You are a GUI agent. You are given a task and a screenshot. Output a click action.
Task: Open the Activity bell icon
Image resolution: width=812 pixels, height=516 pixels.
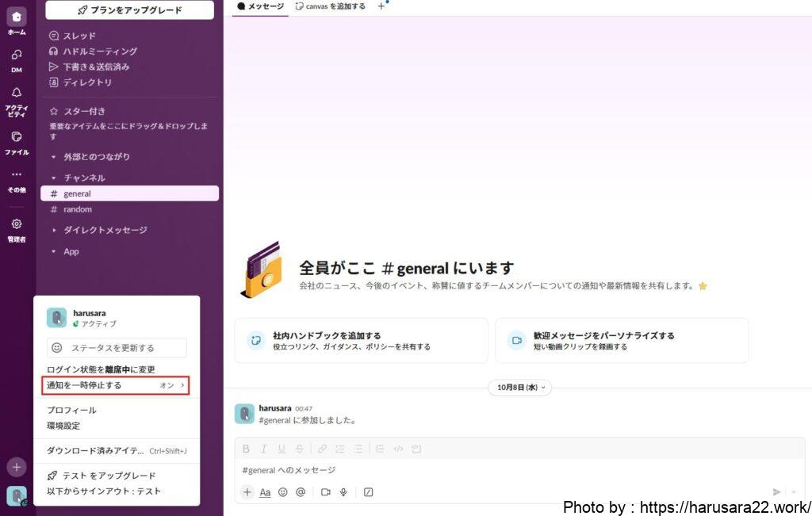pos(16,93)
